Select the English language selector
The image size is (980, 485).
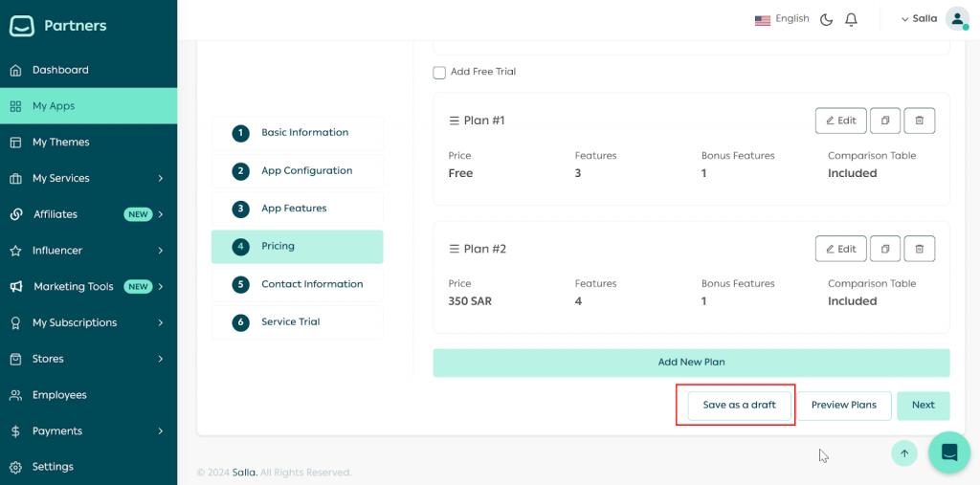pos(782,19)
